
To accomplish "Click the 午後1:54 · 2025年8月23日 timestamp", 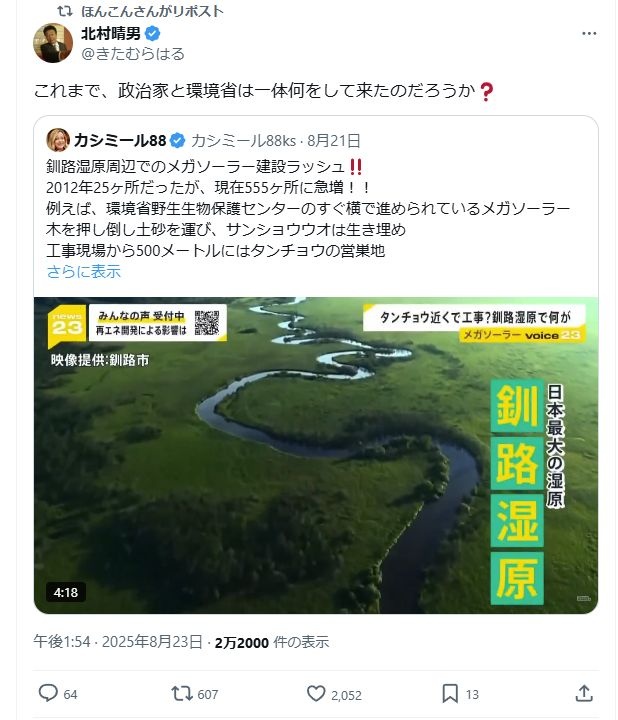I will 118,641.
